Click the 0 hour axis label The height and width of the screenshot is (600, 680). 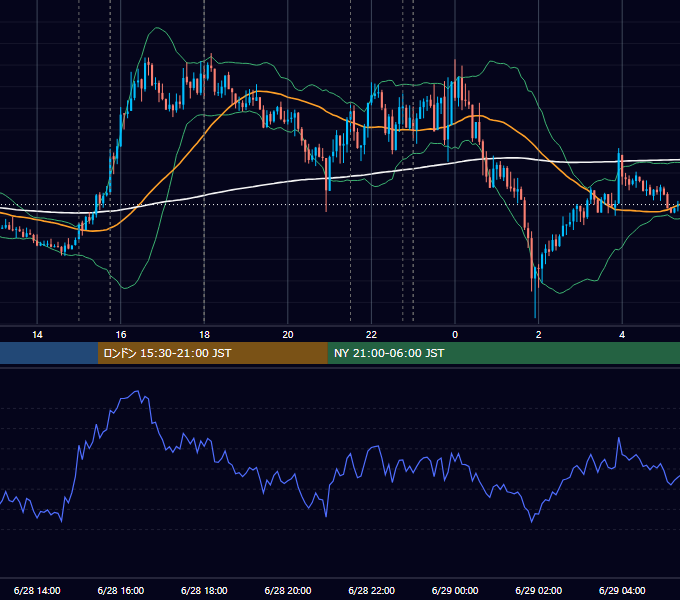point(455,335)
